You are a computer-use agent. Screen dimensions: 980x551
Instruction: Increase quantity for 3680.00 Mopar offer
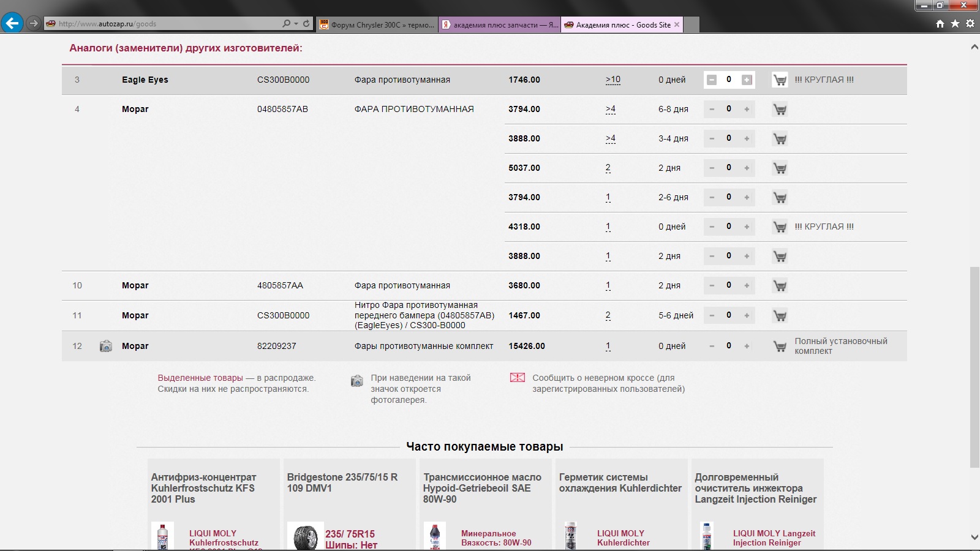pos(747,285)
